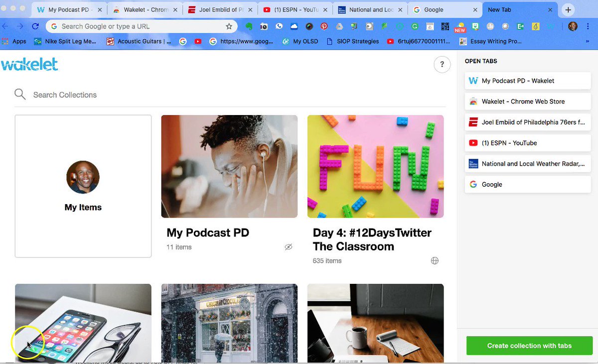Toggle public globe icon on Day 4 collection
This screenshot has width=598, height=364.
435,260
